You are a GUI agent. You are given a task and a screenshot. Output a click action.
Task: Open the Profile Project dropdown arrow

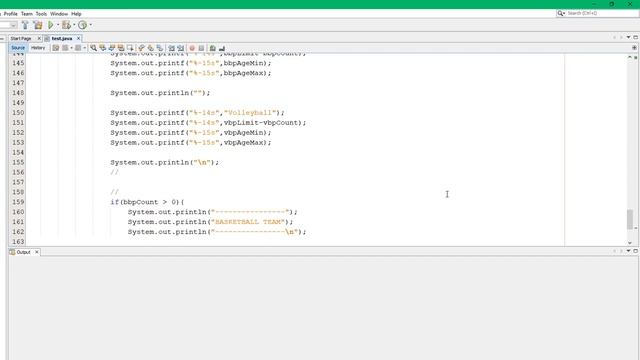(90, 25)
